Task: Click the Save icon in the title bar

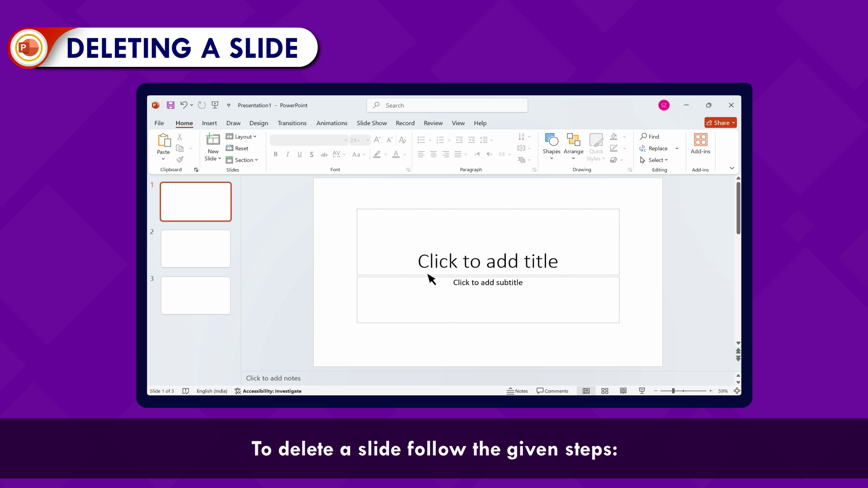Action: pos(170,105)
